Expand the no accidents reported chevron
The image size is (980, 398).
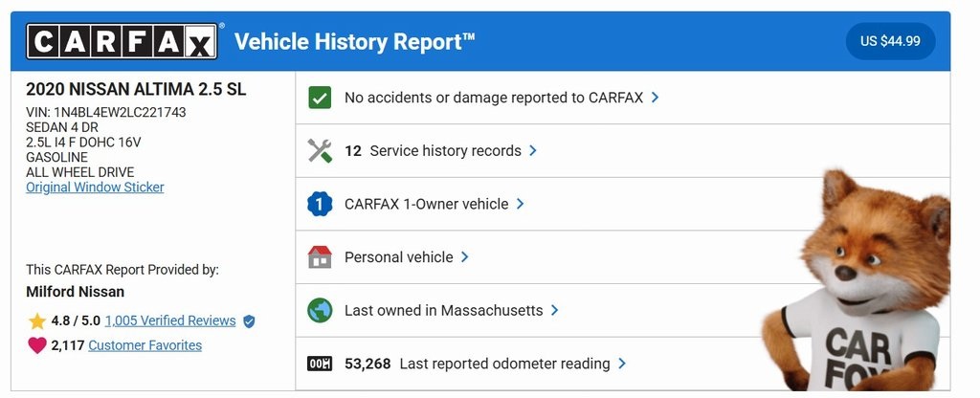tap(655, 98)
